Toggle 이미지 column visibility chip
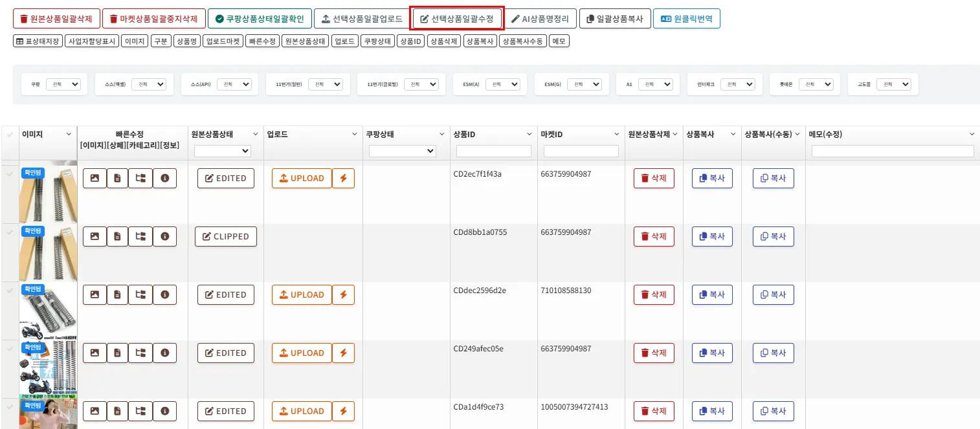Image resolution: width=980 pixels, height=429 pixels. click(x=135, y=41)
